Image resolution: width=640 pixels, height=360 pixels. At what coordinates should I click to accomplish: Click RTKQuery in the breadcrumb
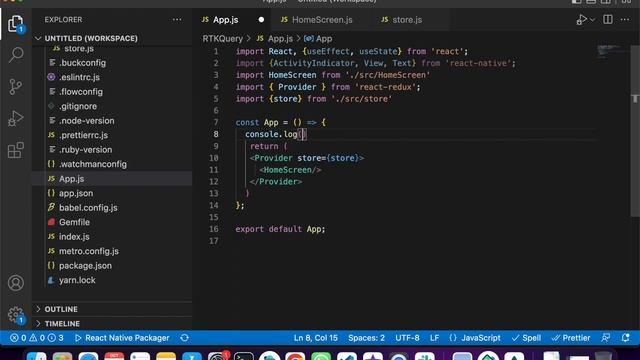click(222, 39)
